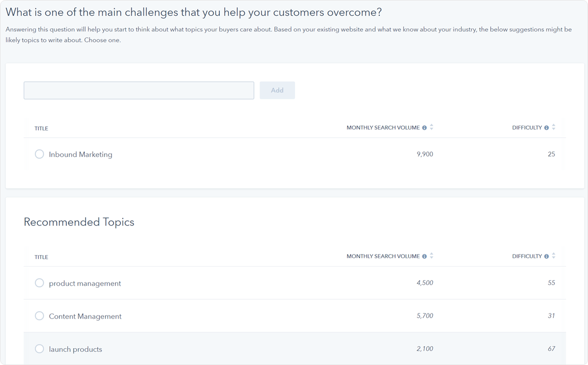Sort Recommended Topics by search volume arrows

click(432, 256)
